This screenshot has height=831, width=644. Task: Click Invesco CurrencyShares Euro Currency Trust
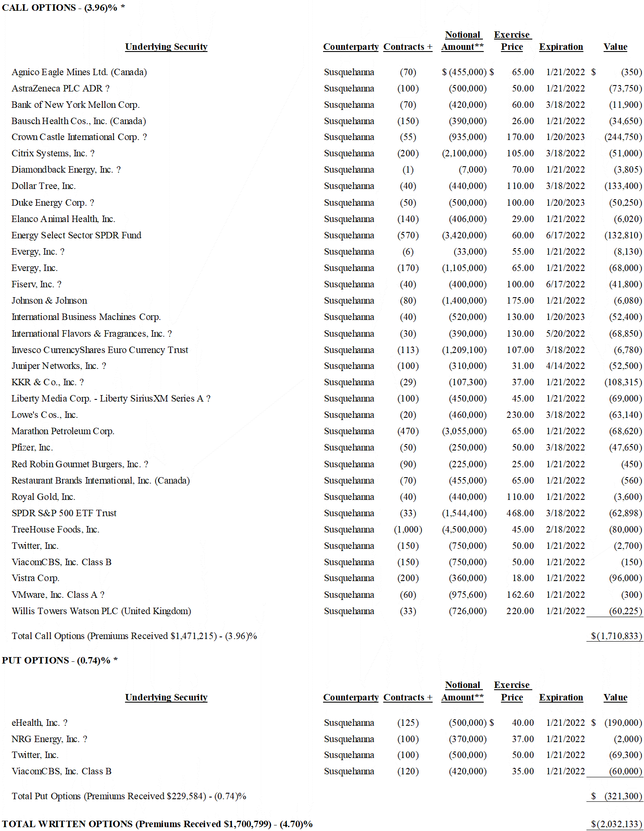(x=100, y=350)
